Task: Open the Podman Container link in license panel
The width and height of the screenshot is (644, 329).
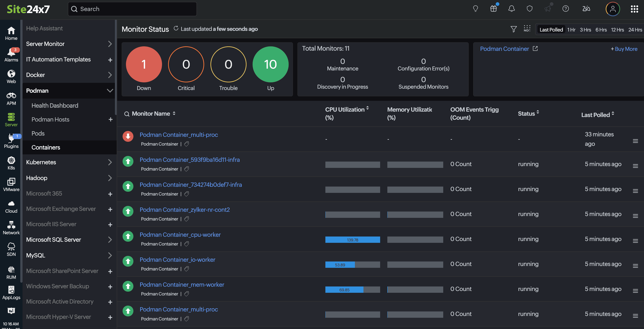Action: [x=504, y=49]
